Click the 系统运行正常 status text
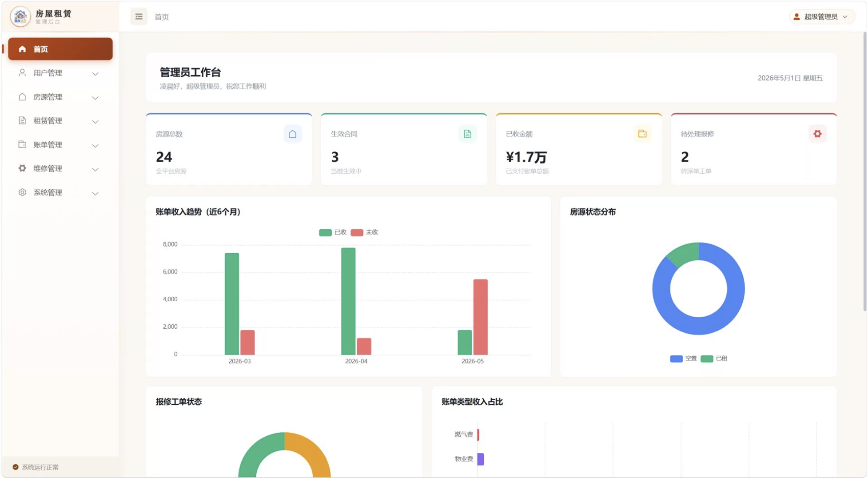This screenshot has height=478, width=868. point(40,467)
